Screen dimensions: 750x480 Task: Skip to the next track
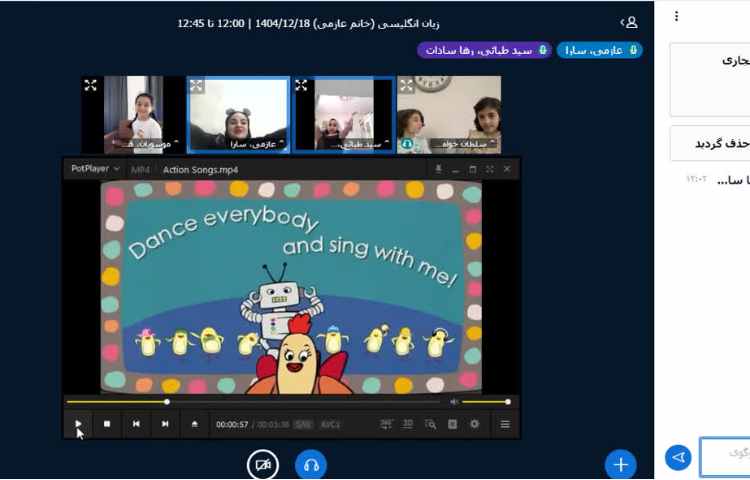pos(165,424)
